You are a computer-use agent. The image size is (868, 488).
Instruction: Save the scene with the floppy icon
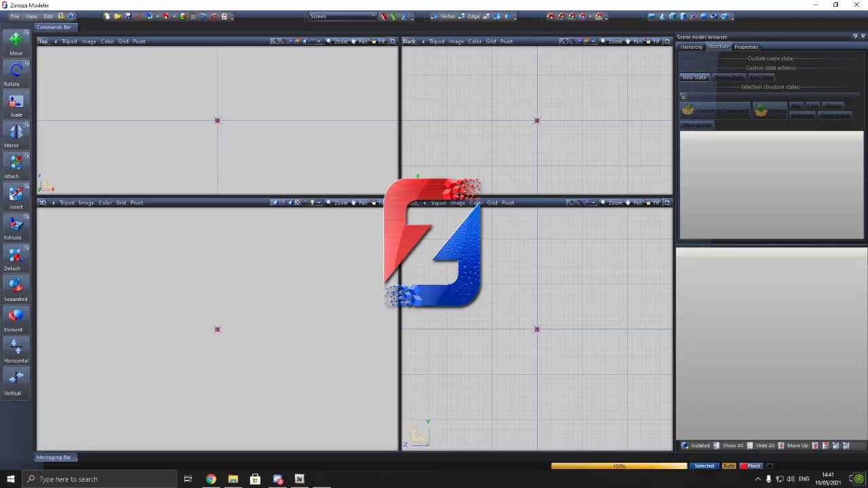pos(127,16)
